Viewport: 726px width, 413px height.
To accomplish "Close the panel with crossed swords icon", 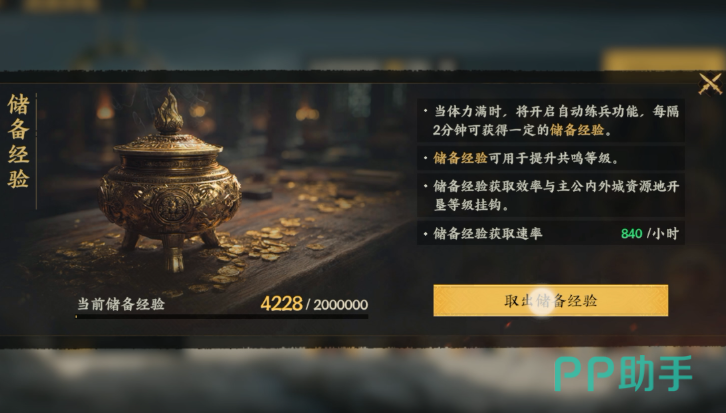I will click(x=710, y=84).
